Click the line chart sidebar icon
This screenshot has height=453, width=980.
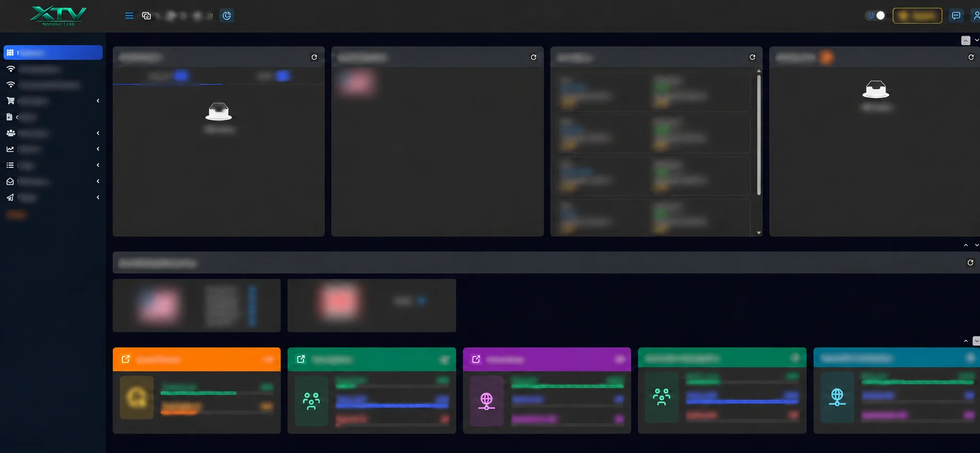pyautogui.click(x=10, y=149)
